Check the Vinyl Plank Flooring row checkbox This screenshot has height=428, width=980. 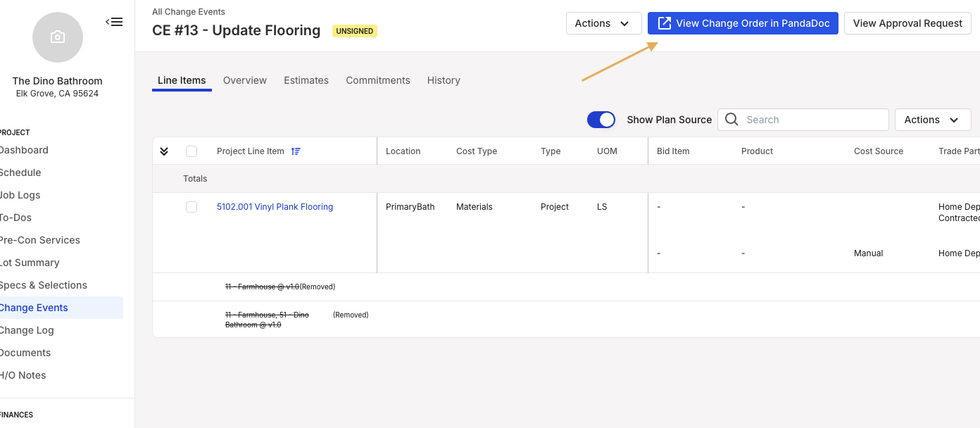pos(191,207)
